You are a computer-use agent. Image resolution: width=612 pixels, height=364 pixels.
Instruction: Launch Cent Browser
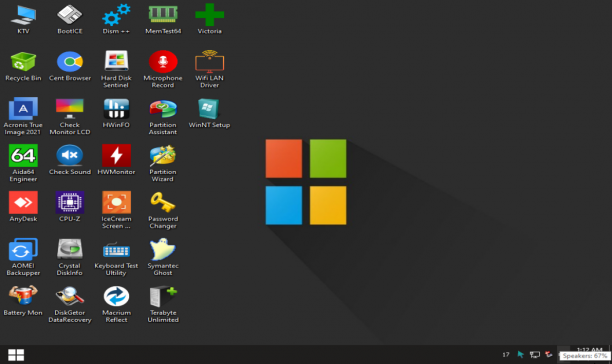click(x=69, y=66)
